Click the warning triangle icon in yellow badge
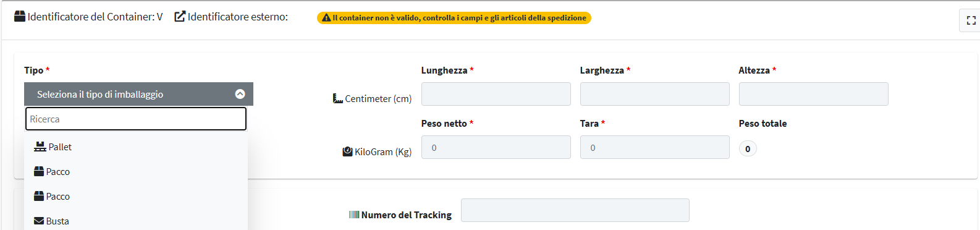Screen dimensions: 980x230 point(326,18)
